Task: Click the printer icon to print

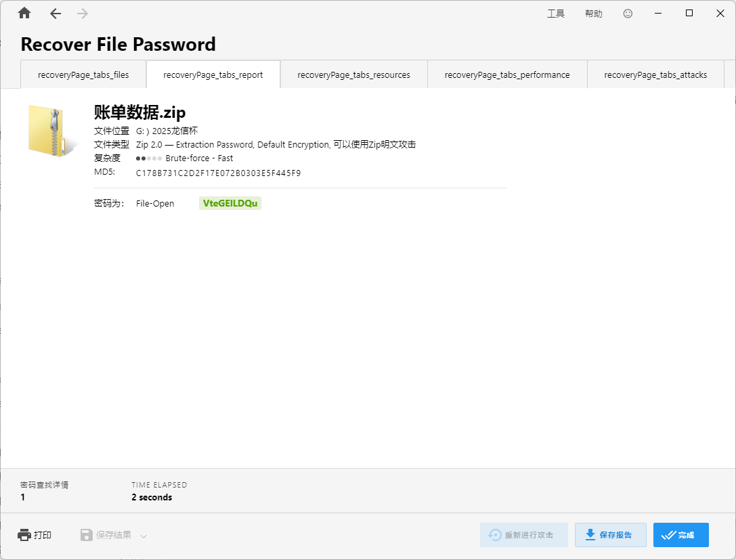Action: click(24, 535)
